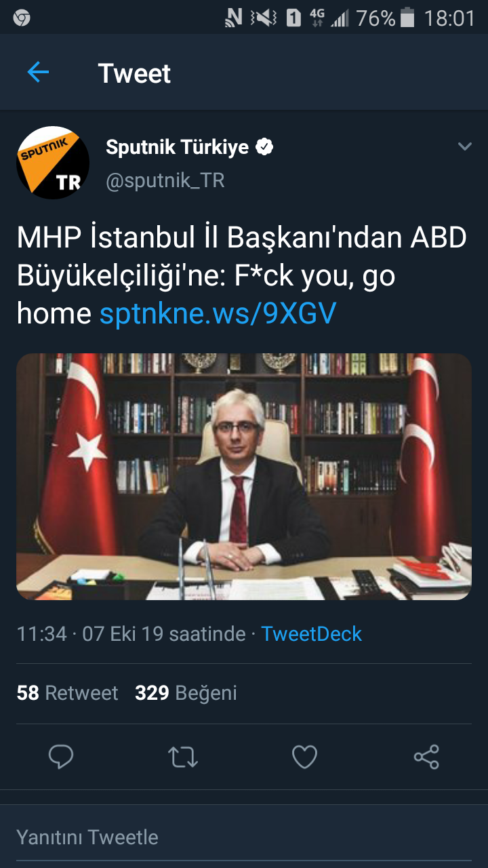Like the tweet with the heart icon

[304, 757]
